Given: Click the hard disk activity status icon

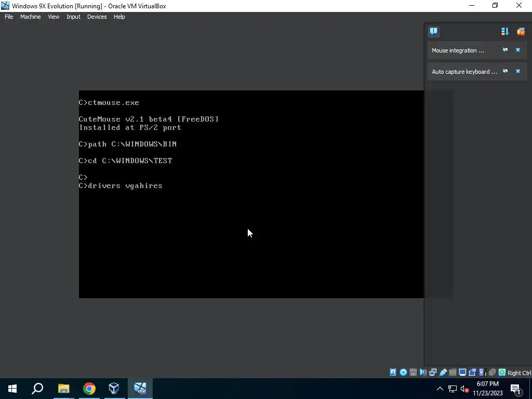Looking at the screenshot, I should click(x=393, y=372).
